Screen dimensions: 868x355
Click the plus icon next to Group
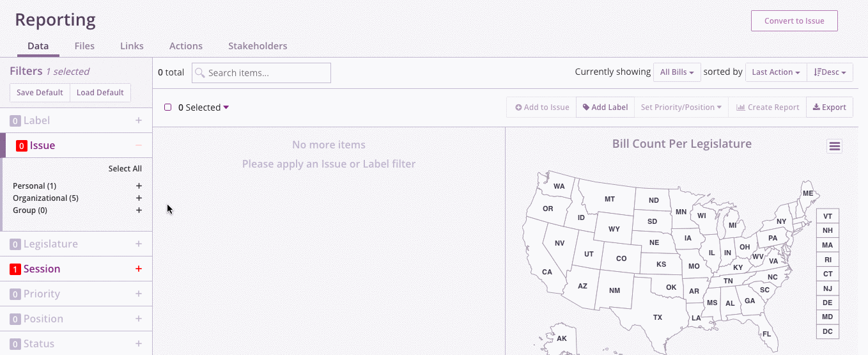pos(139,210)
